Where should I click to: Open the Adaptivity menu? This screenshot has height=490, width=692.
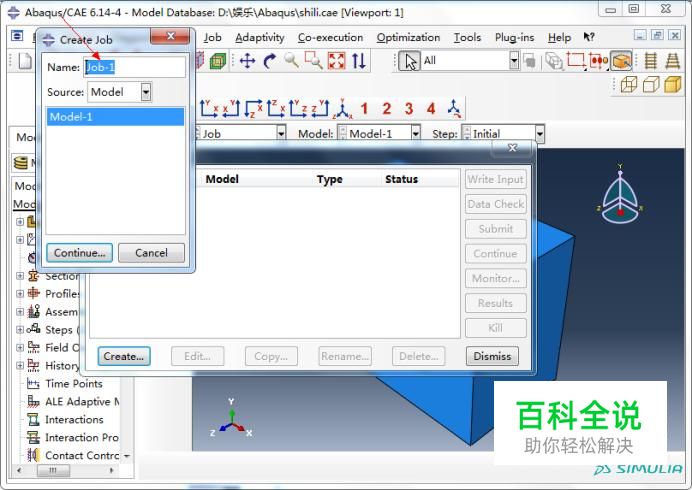(x=260, y=38)
